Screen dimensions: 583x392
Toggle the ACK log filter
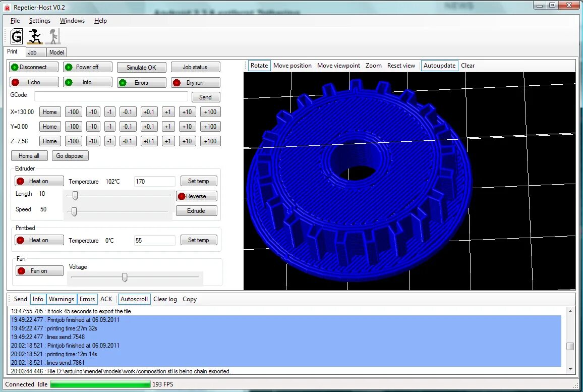[106, 299]
